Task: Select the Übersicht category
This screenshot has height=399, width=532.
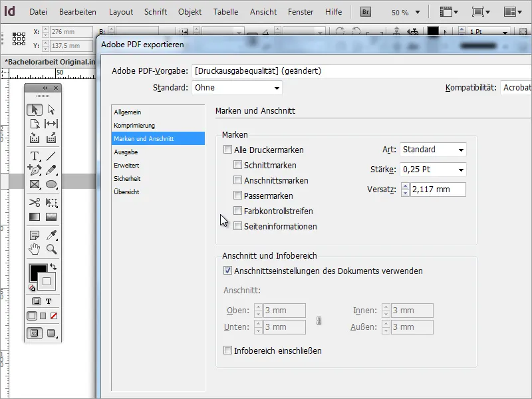Action: pos(158,192)
